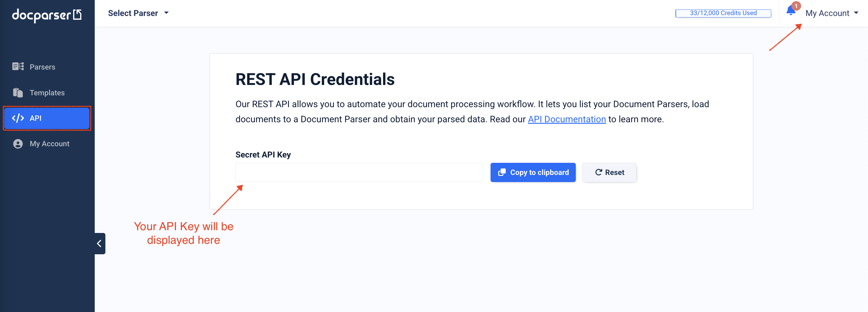
Task: Click the circular refresh icon on Reset
Action: 599,172
